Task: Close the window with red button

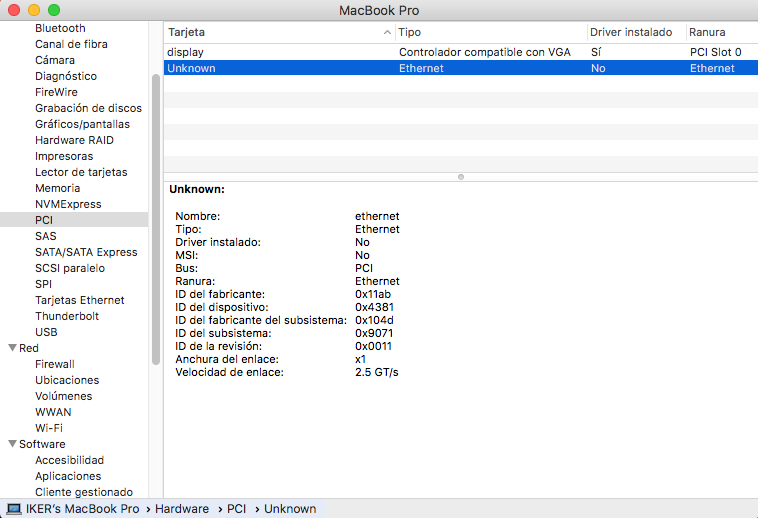Action: pos(14,10)
